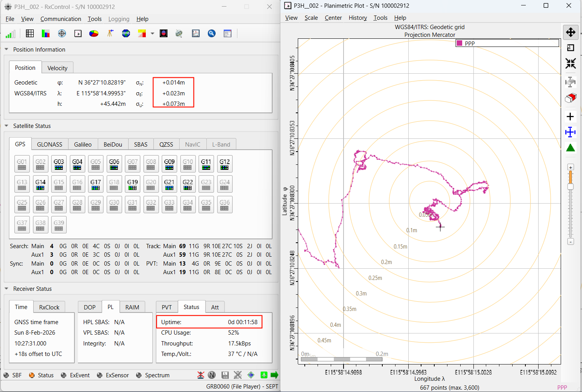Open the Center menu in Planimetric Plot

(x=333, y=18)
